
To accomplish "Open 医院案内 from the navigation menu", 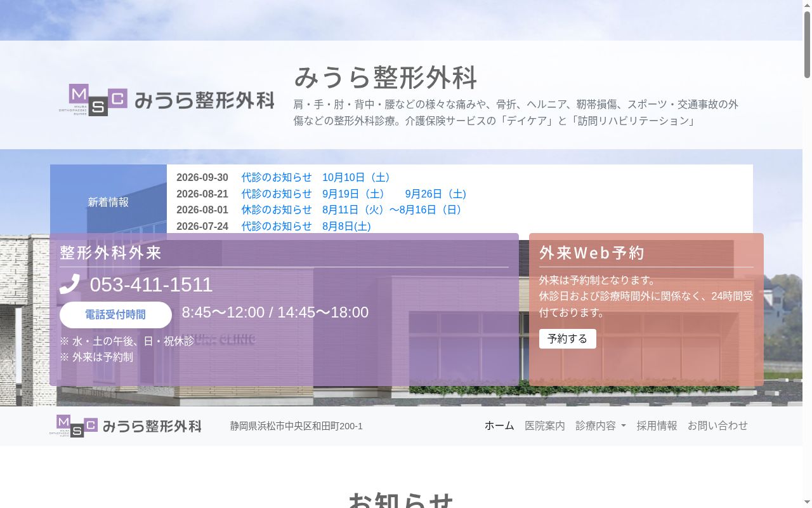I will (x=545, y=425).
